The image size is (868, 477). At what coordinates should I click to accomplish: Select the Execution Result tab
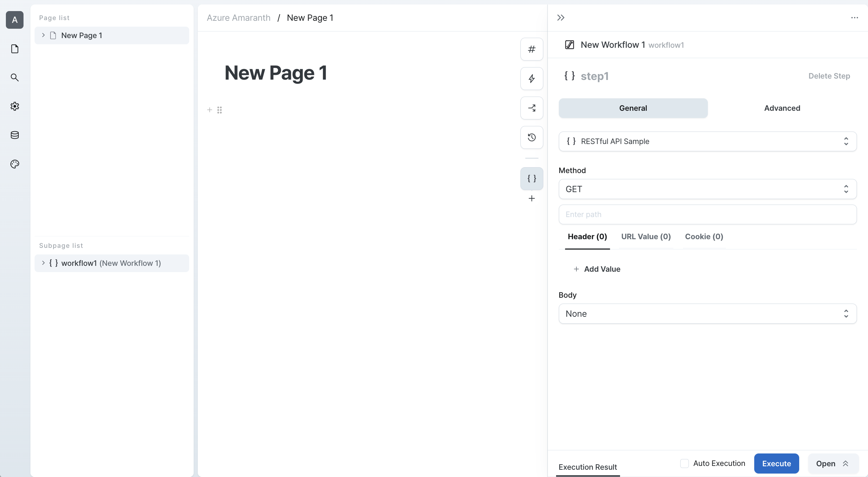click(x=588, y=467)
